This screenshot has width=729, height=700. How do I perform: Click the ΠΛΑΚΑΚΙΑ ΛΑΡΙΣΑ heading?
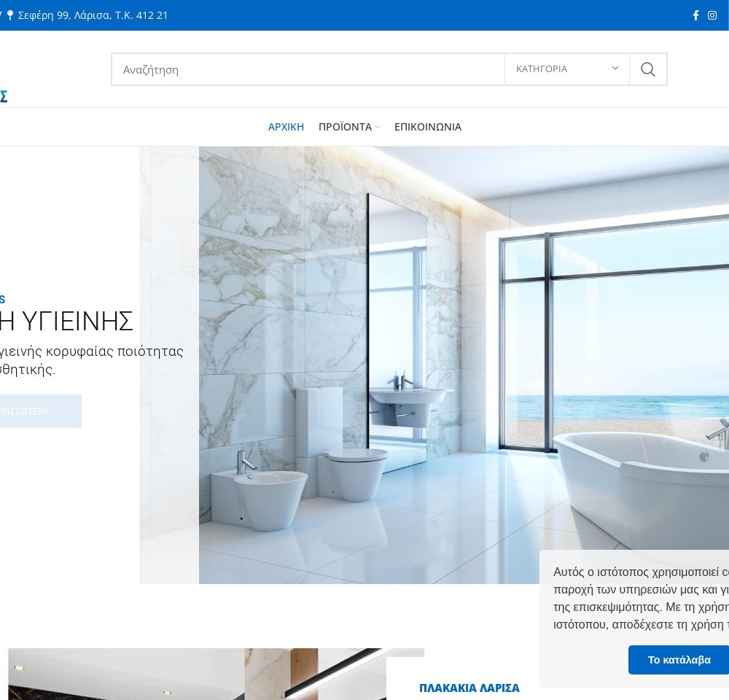click(469, 688)
